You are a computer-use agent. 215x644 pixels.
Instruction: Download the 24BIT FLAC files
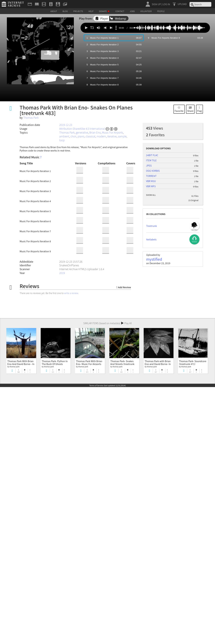(152, 155)
